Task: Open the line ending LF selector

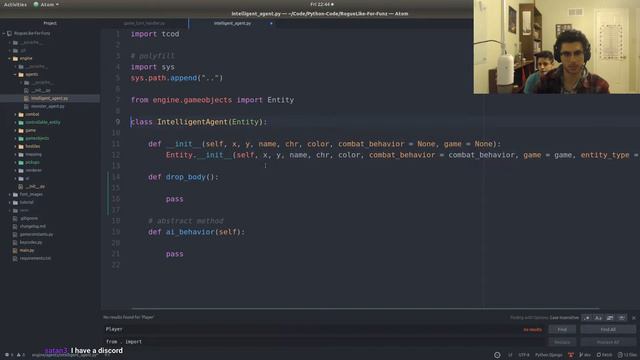Action: [x=510, y=355]
